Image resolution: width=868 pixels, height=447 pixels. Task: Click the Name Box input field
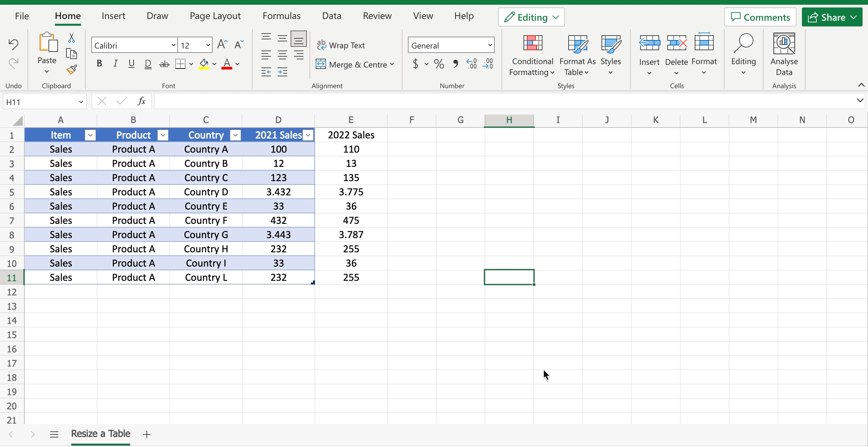43,101
